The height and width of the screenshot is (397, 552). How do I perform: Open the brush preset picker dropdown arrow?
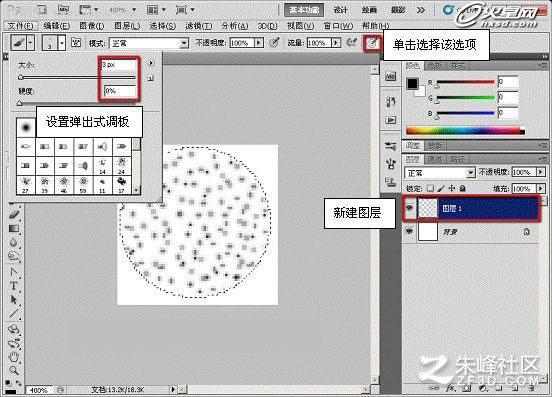62,43
